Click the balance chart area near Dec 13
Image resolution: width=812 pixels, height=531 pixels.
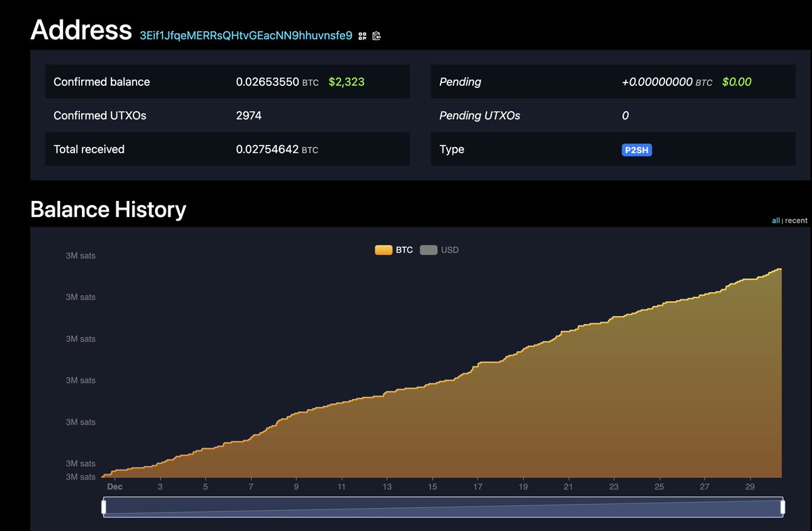click(387, 433)
